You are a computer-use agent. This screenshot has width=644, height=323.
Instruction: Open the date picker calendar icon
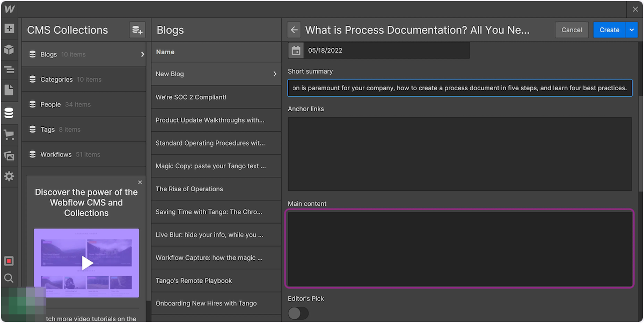pos(296,51)
